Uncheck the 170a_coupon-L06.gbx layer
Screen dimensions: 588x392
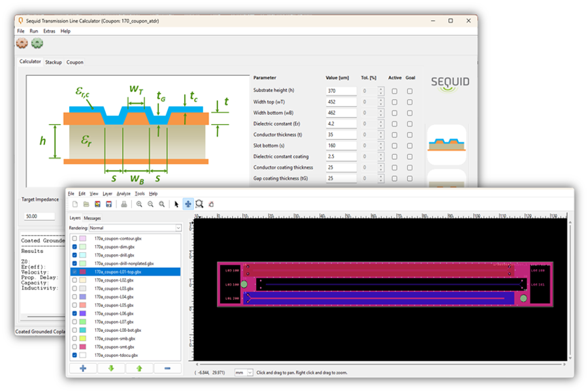pyautogui.click(x=74, y=314)
